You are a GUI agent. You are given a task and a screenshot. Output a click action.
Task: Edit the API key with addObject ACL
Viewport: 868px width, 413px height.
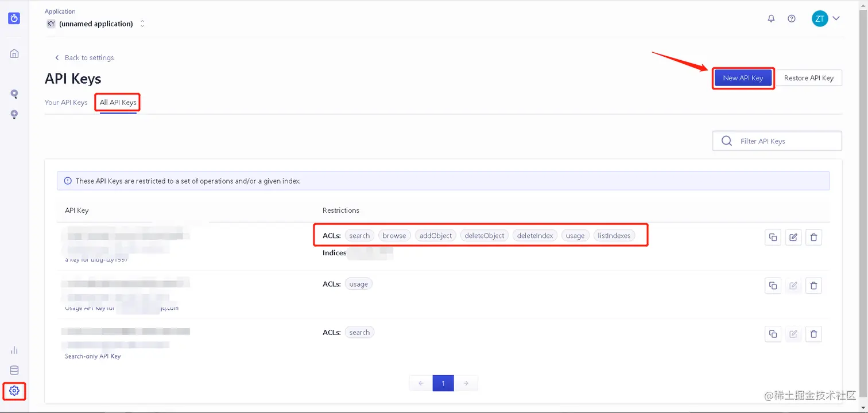[793, 237]
